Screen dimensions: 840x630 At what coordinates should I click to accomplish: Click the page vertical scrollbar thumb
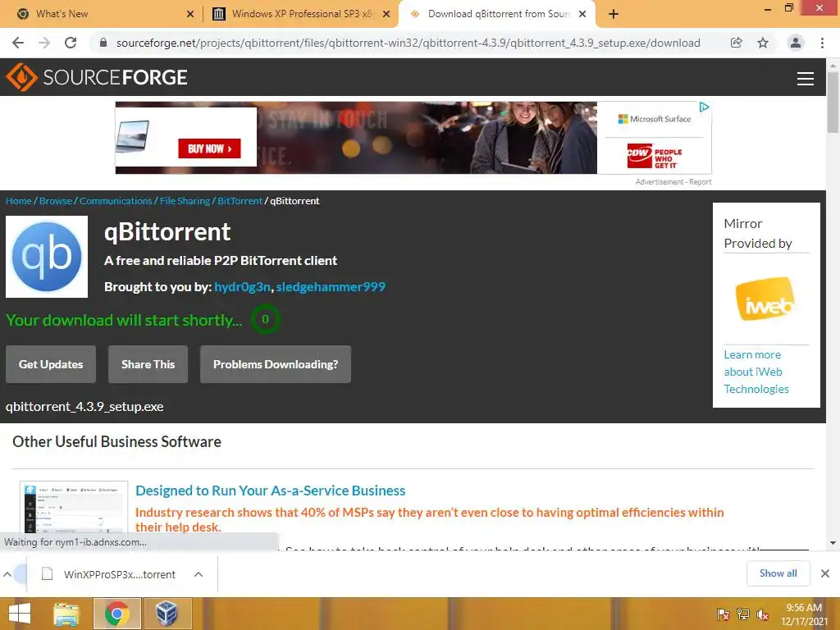[x=833, y=102]
